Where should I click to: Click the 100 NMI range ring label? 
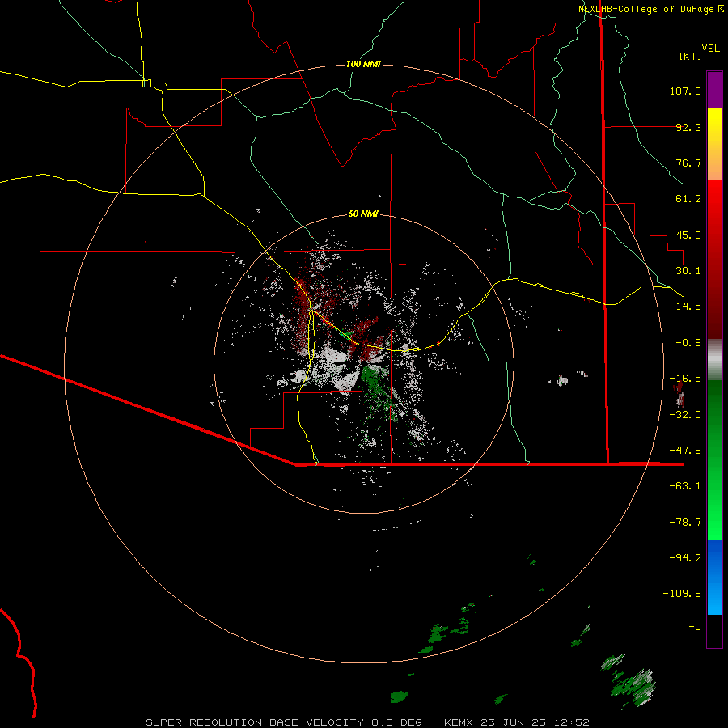tap(363, 64)
